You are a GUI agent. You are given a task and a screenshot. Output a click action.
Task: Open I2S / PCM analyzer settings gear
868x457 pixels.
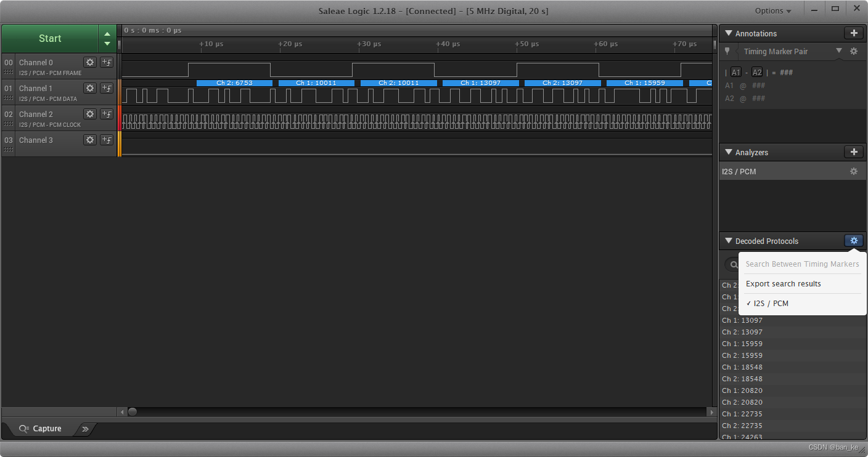854,171
